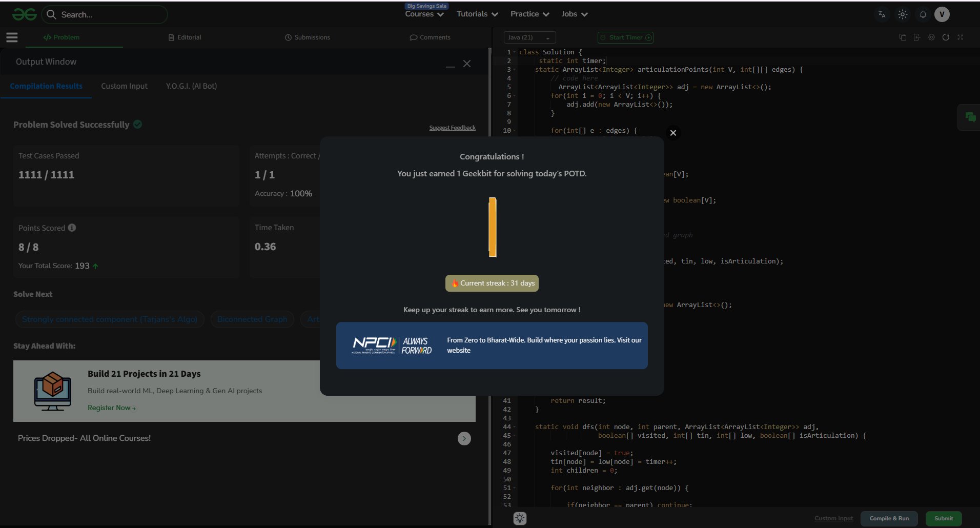Open the notifications bell
Viewport: 980px width, 528px height.
pos(923,14)
